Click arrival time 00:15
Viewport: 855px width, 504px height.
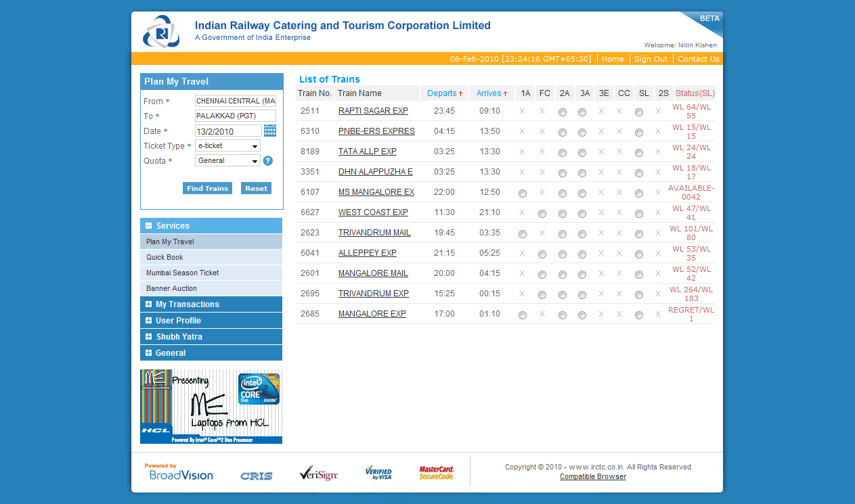pos(489,294)
